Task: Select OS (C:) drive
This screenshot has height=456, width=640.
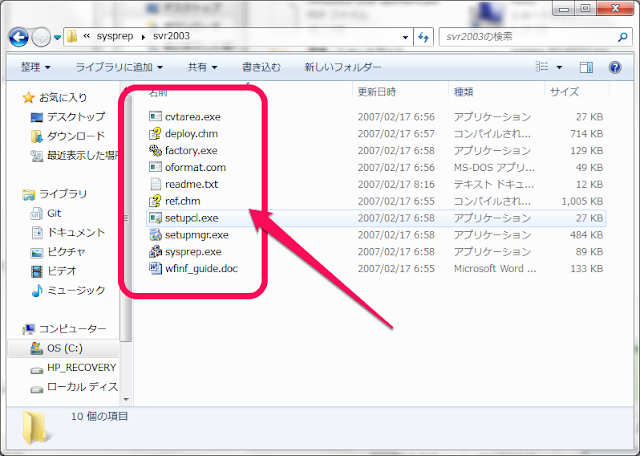Action: (64, 348)
